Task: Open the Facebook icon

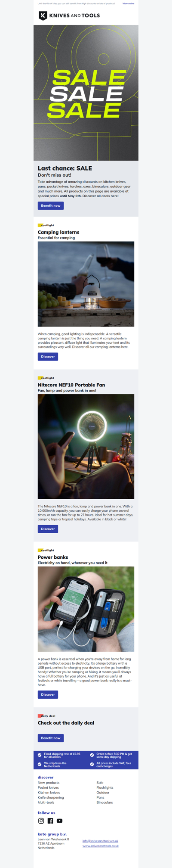Action: click(50, 821)
